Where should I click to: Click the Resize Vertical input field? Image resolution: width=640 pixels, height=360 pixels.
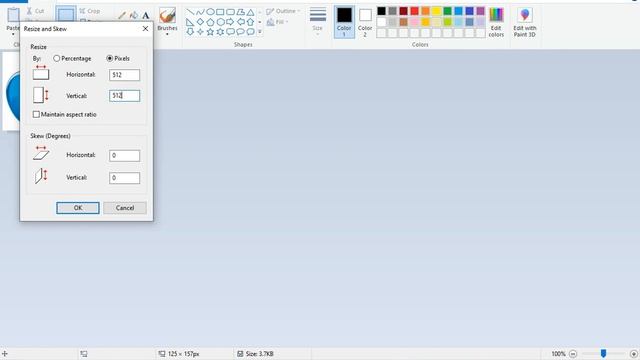point(124,96)
